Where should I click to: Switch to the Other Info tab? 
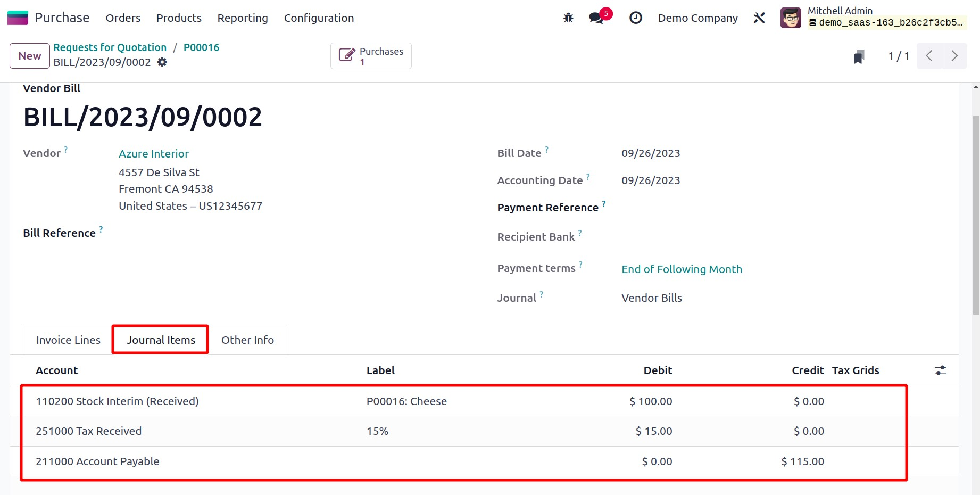click(x=247, y=340)
